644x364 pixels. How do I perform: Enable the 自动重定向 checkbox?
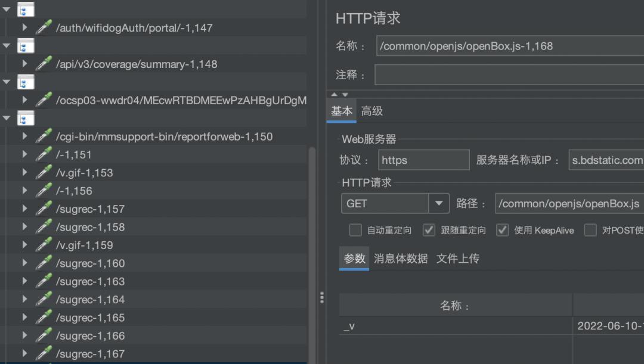[355, 230]
